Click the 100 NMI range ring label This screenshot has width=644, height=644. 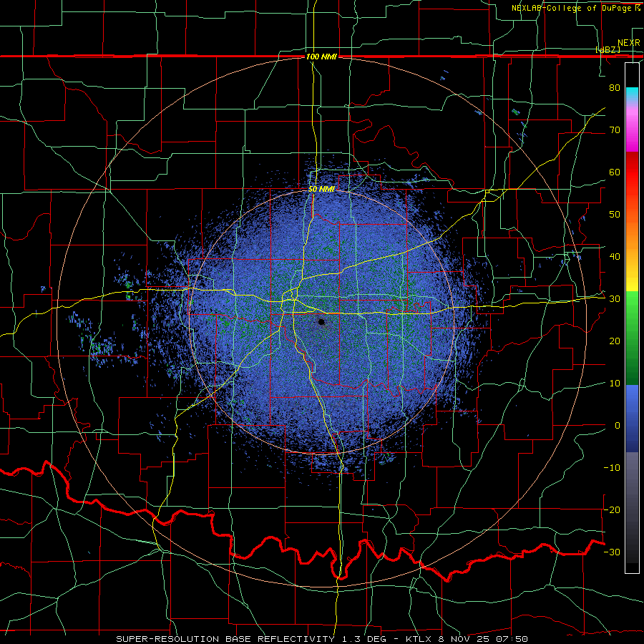321,57
